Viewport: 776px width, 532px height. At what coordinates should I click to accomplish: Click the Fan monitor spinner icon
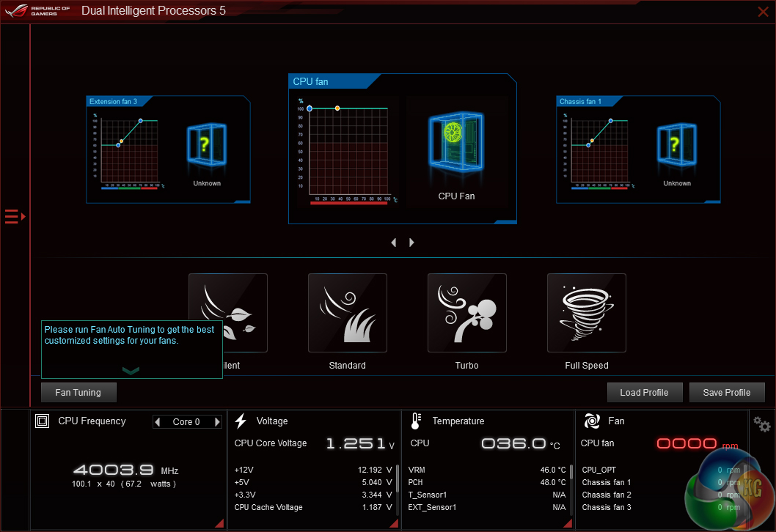point(592,421)
